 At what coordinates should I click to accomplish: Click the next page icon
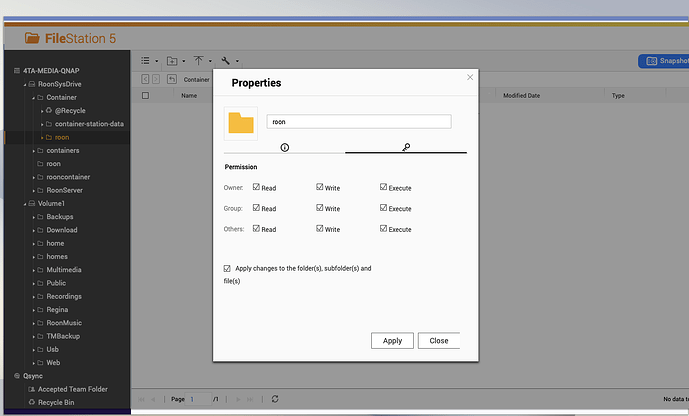[238, 399]
